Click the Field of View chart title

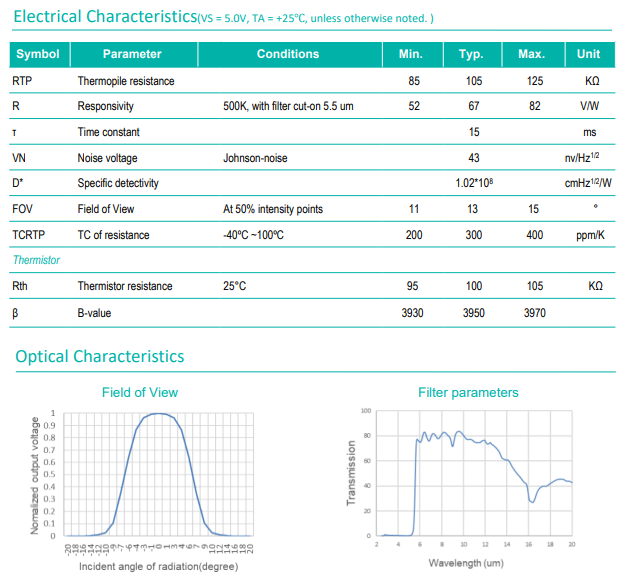[140, 392]
